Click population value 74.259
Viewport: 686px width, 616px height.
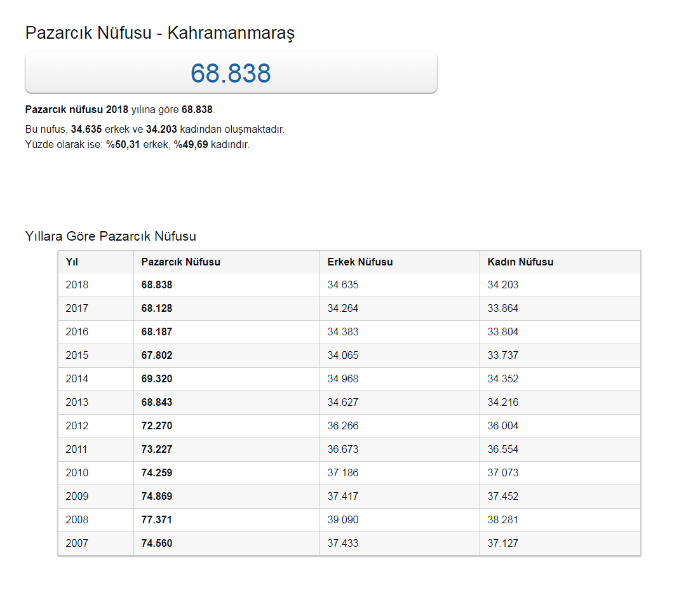(157, 473)
